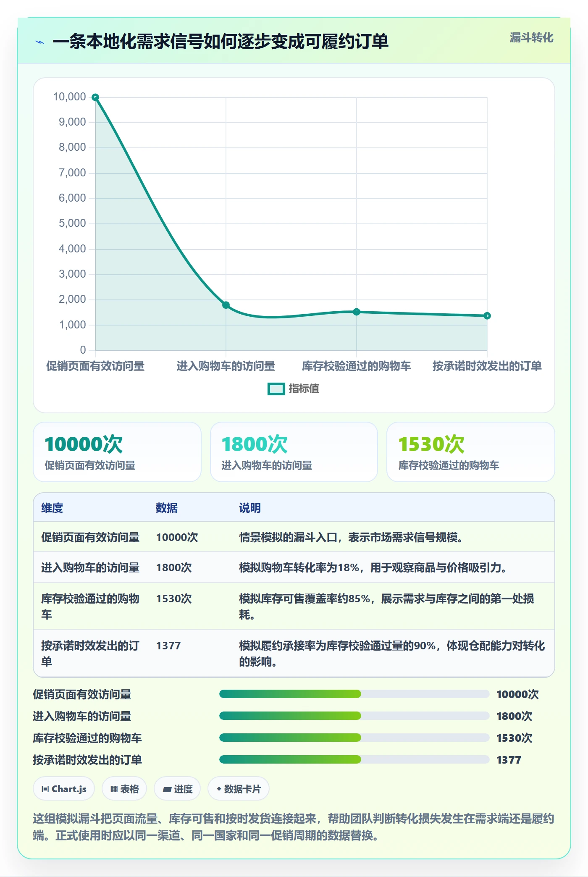The height and width of the screenshot is (877, 588).
Task: Click the chart point above 按承诺时效发出的订单
Action: tap(487, 316)
